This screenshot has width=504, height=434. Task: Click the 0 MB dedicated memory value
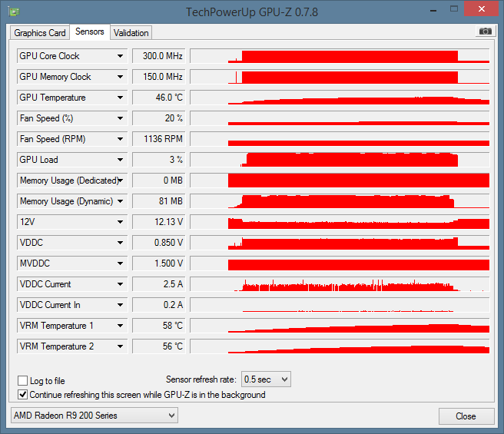[159, 181]
